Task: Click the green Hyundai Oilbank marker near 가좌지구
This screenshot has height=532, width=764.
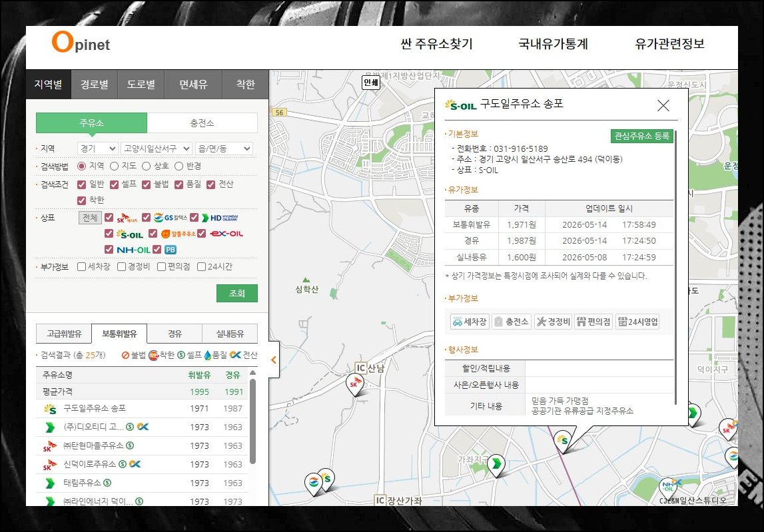Action: pyautogui.click(x=496, y=464)
